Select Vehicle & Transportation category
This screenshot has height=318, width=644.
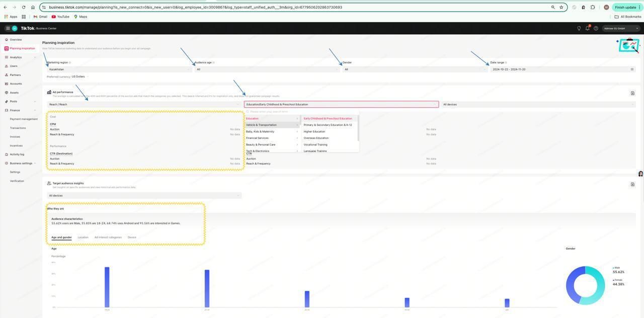[x=272, y=125]
